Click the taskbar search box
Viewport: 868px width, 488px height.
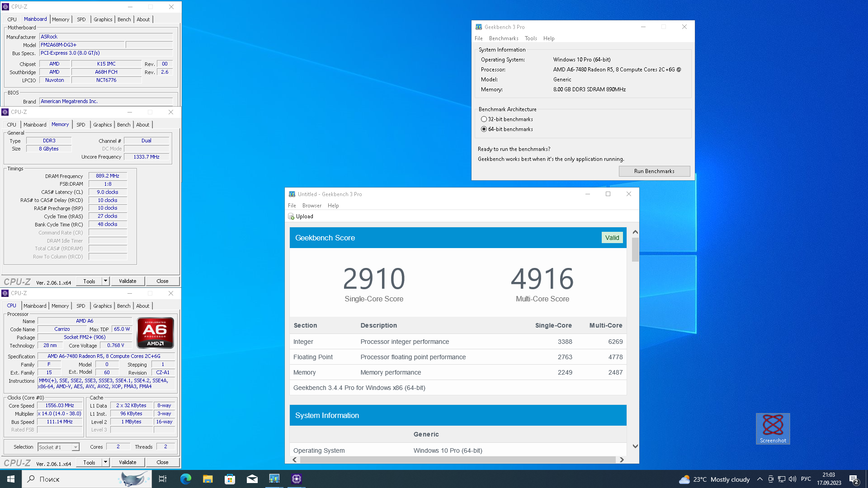86,479
